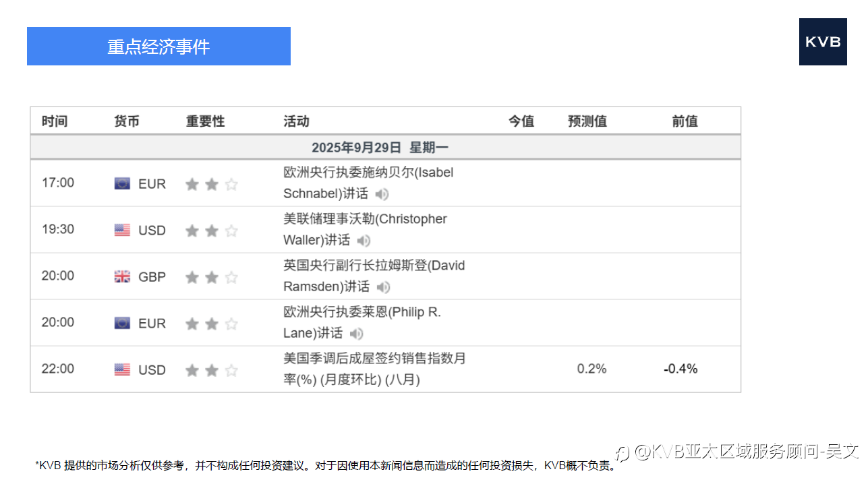
Task: Click the GBP currency label
Action: [x=152, y=277]
